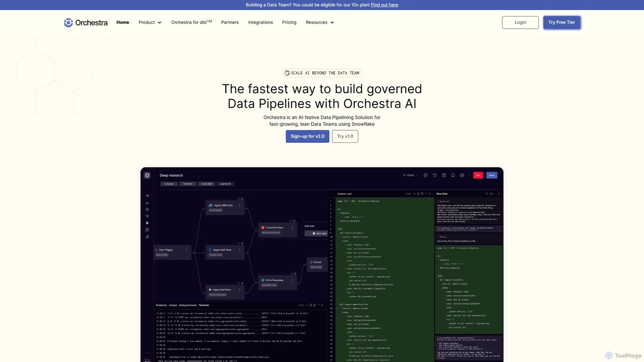644x362 pixels.
Task: Click the 'SCALE AI BEYOND THE DATA TEAM' badge
Action: point(322,73)
